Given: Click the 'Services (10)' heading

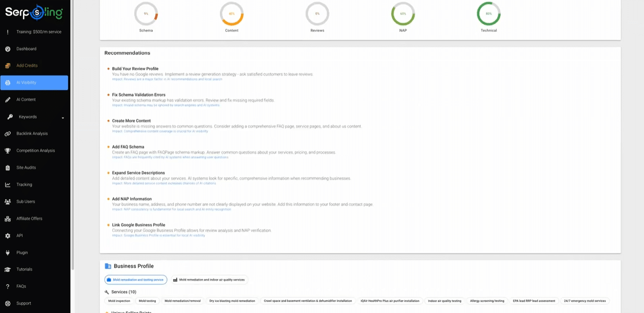Looking at the screenshot, I should coord(124,292).
